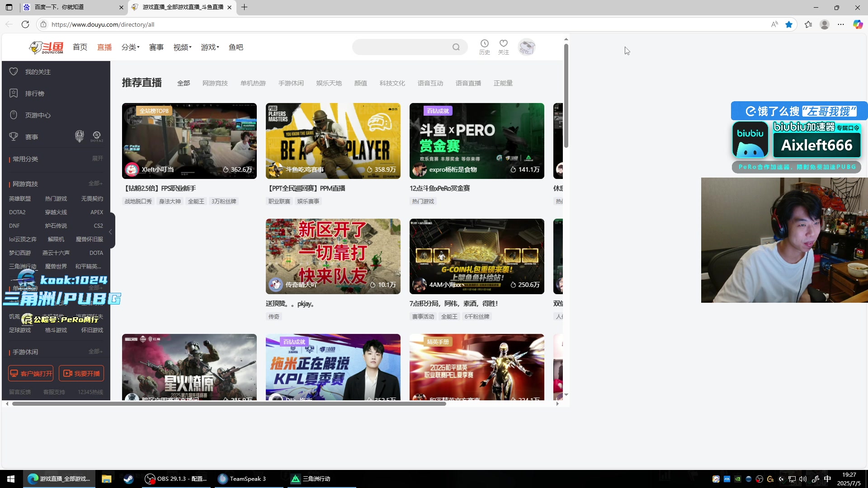868x488 pixels.
Task: Open DOTA2 category link
Action: [17, 212]
